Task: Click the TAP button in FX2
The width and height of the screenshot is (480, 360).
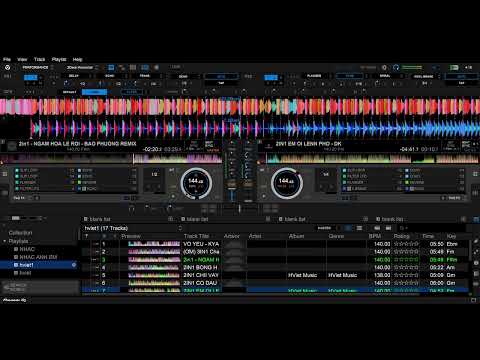Action: (461, 83)
